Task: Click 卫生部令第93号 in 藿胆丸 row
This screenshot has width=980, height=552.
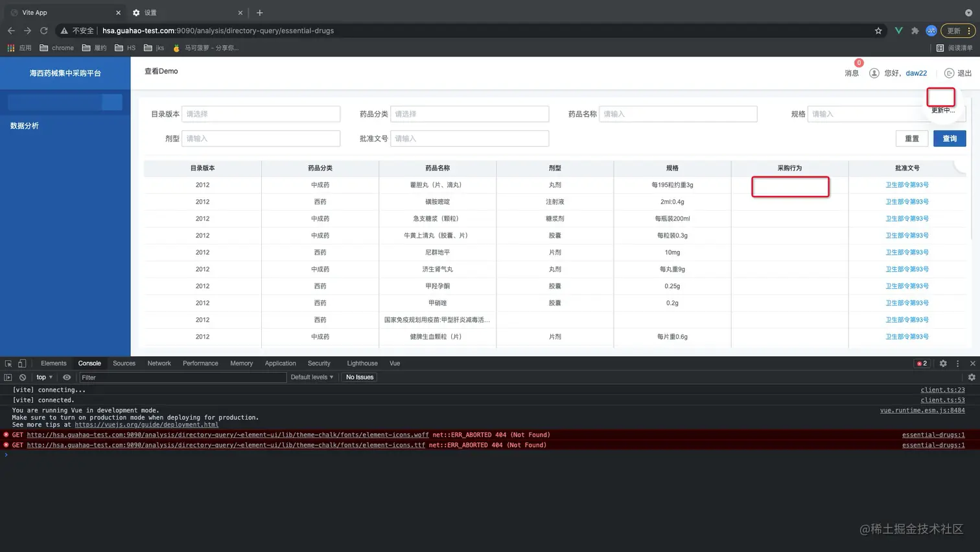Action: 907,185
